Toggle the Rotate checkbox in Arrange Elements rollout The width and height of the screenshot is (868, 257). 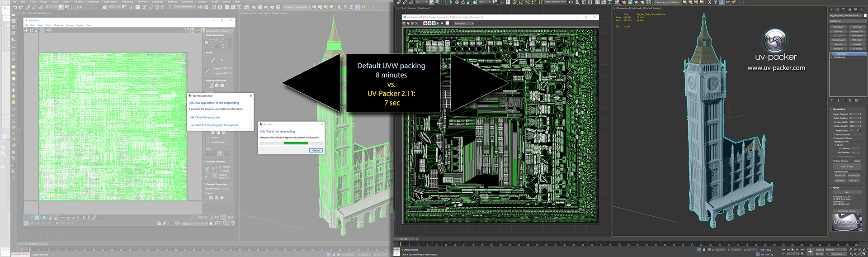[x=220, y=171]
